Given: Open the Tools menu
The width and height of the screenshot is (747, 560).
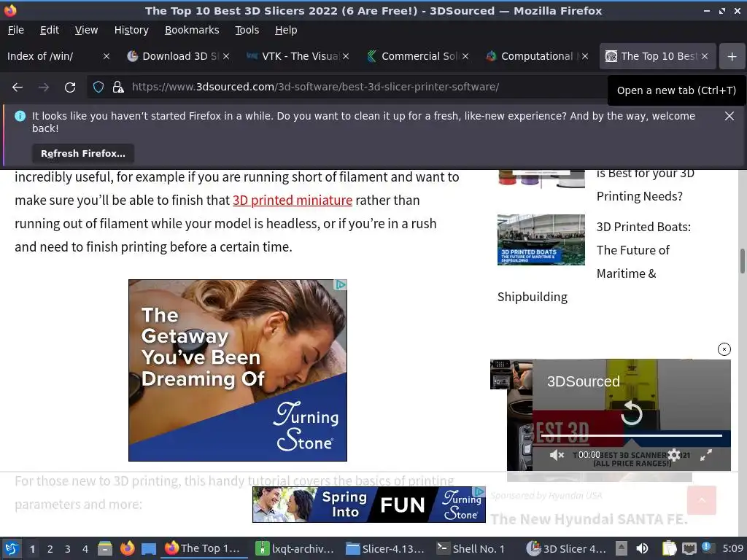Looking at the screenshot, I should 247,30.
